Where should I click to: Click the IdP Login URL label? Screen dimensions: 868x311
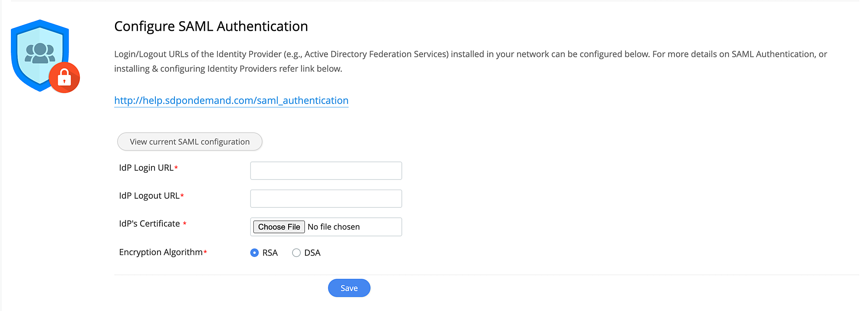pyautogui.click(x=146, y=168)
